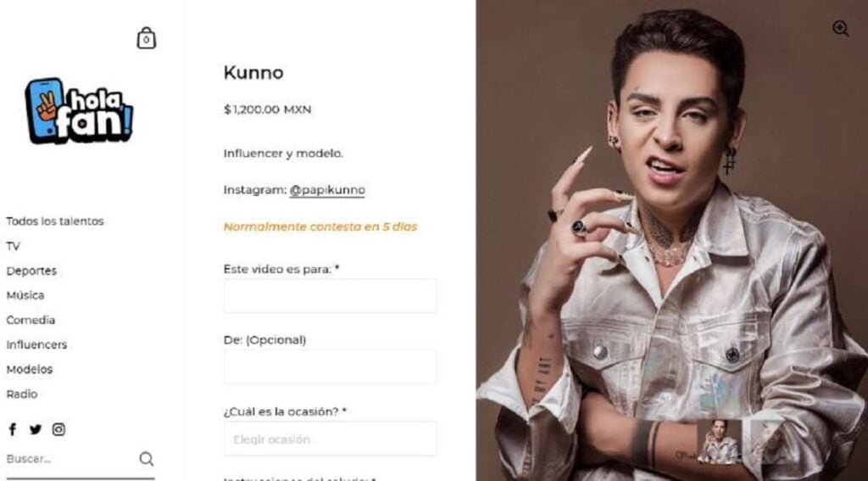Go to the Modelos category
Image resolution: width=868 pixels, height=481 pixels.
pyautogui.click(x=30, y=369)
